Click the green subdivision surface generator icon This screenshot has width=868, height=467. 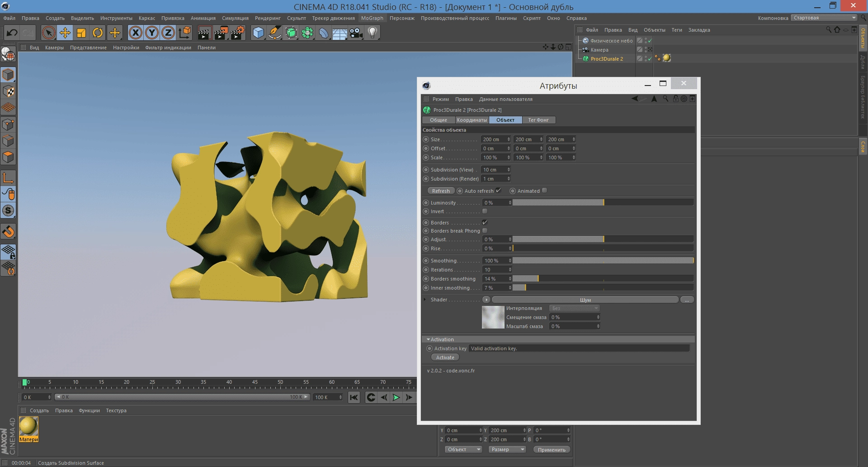coord(291,33)
